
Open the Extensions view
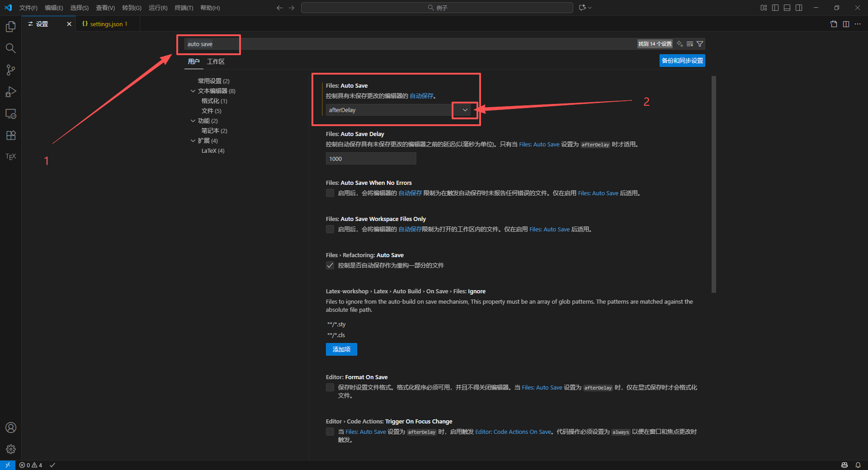(x=10, y=135)
